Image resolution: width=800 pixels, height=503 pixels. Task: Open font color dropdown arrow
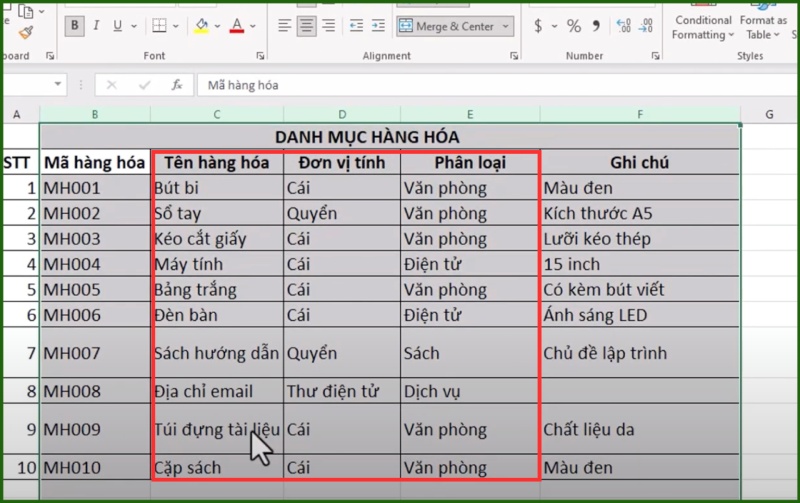click(253, 26)
